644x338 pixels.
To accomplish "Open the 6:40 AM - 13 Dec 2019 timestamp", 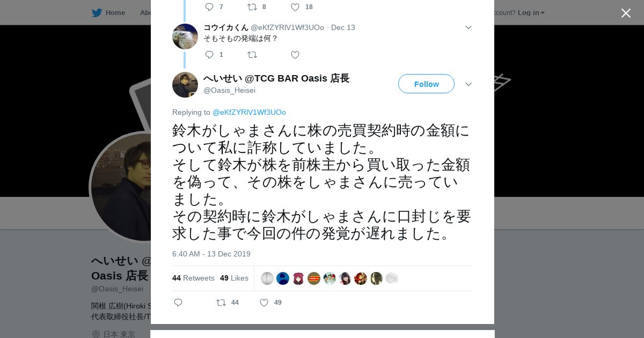I will [211, 254].
